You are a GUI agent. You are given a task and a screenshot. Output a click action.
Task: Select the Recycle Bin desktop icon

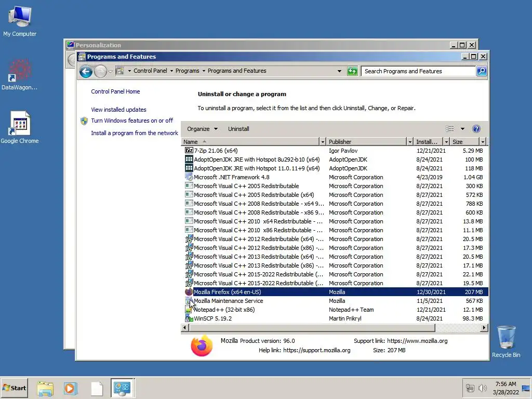point(506,342)
